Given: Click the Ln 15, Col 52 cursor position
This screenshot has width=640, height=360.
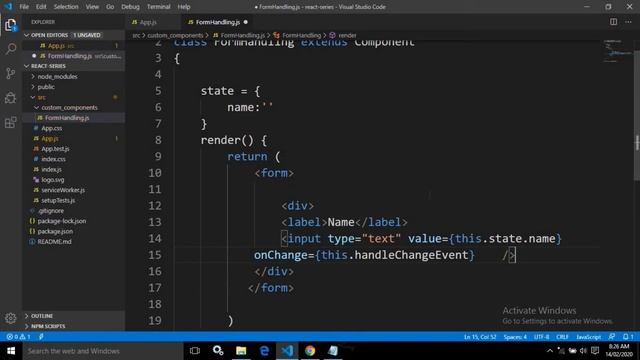Looking at the screenshot, I should tap(480, 337).
